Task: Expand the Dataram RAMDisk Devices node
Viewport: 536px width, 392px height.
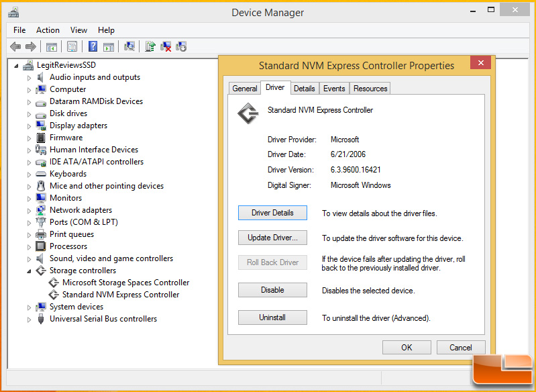Action: point(29,102)
